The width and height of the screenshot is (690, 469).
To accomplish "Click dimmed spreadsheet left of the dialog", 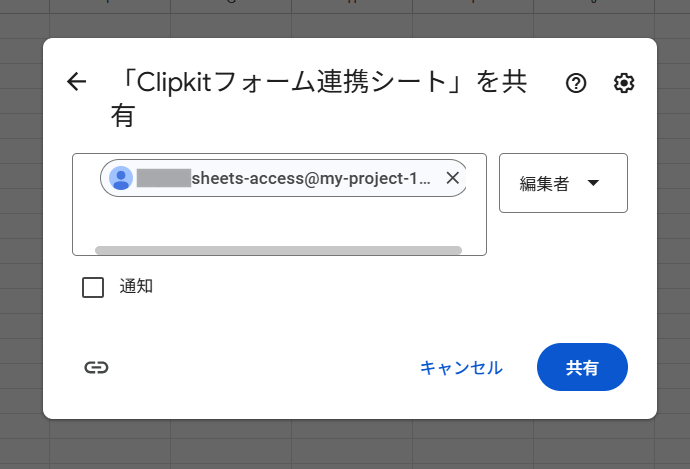I will point(20,250).
